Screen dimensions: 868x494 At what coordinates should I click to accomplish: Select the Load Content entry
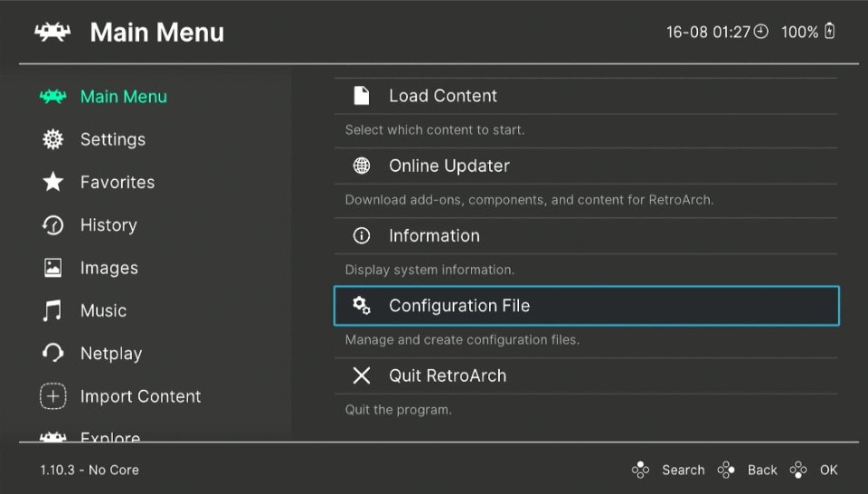click(x=586, y=96)
